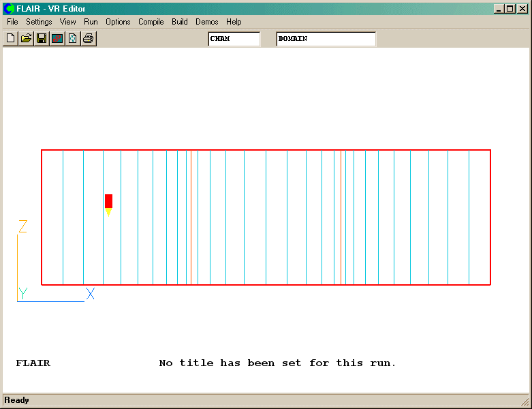Click the CHAM text field
532x409 pixels.
[234, 39]
